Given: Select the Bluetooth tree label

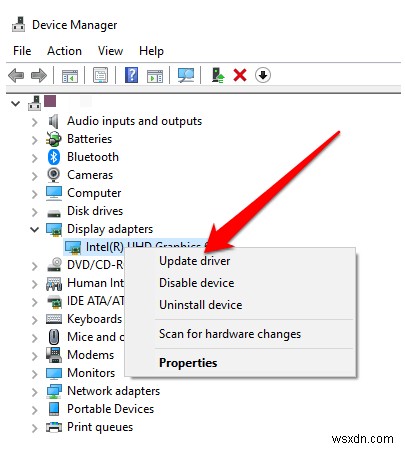Looking at the screenshot, I should click(93, 157).
